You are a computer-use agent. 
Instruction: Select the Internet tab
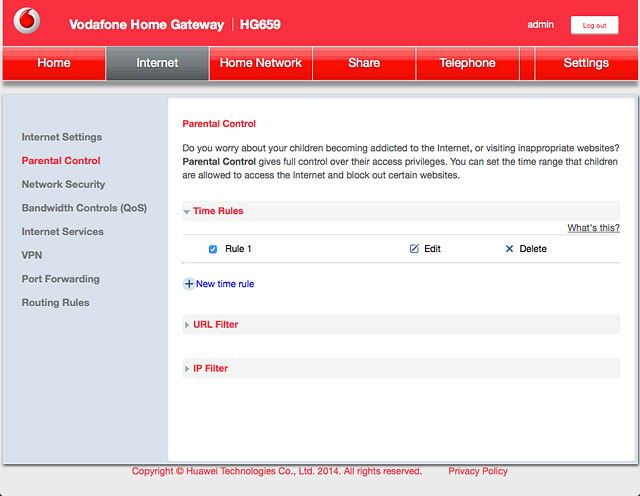point(157,63)
